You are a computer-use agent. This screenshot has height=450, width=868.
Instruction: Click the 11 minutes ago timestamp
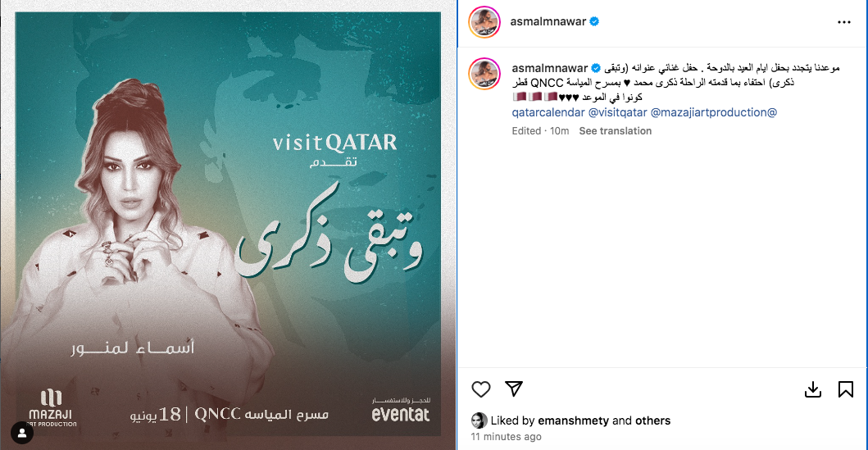[x=506, y=437]
